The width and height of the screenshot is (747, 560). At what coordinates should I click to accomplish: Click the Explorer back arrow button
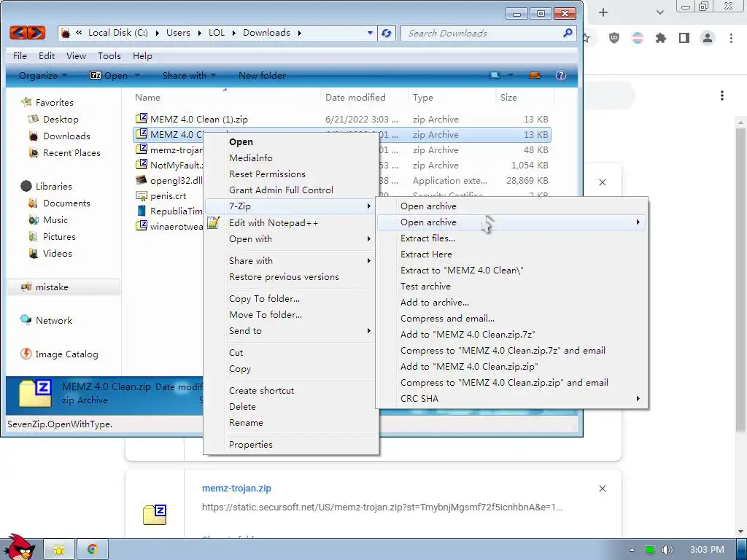pyautogui.click(x=18, y=33)
